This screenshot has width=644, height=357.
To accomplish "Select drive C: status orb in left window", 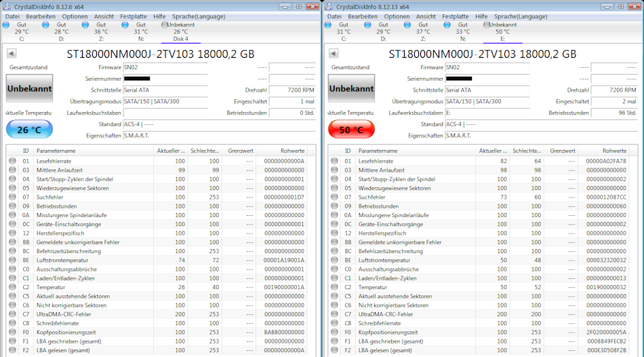I will [x=5, y=24].
